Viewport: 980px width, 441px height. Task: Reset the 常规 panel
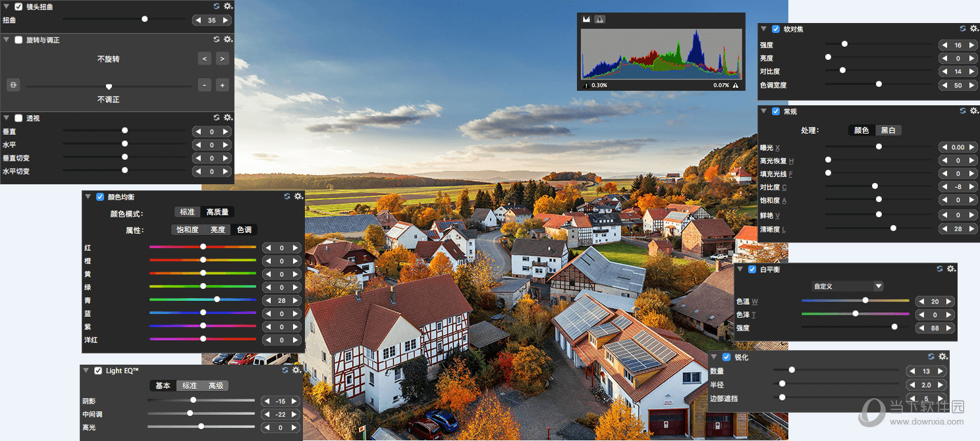963,111
